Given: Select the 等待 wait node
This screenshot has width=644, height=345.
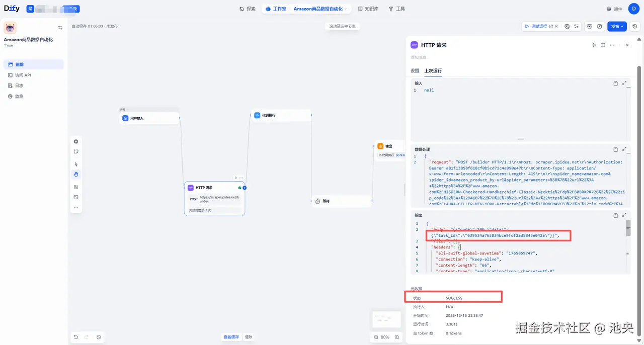Looking at the screenshot, I should [342, 201].
